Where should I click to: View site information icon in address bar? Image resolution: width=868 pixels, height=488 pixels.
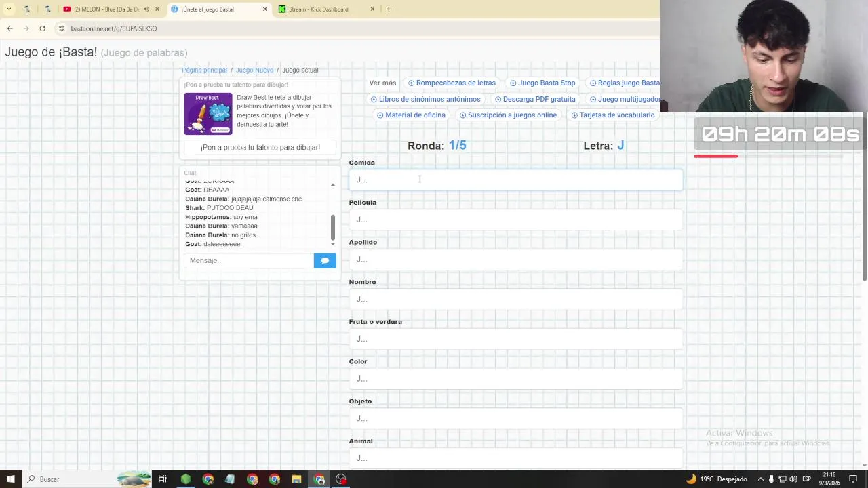point(62,28)
